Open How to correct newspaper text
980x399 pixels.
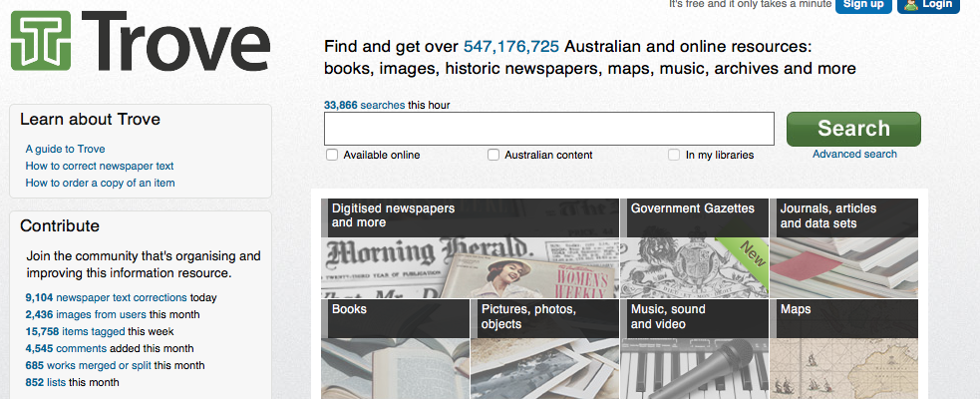point(100,166)
